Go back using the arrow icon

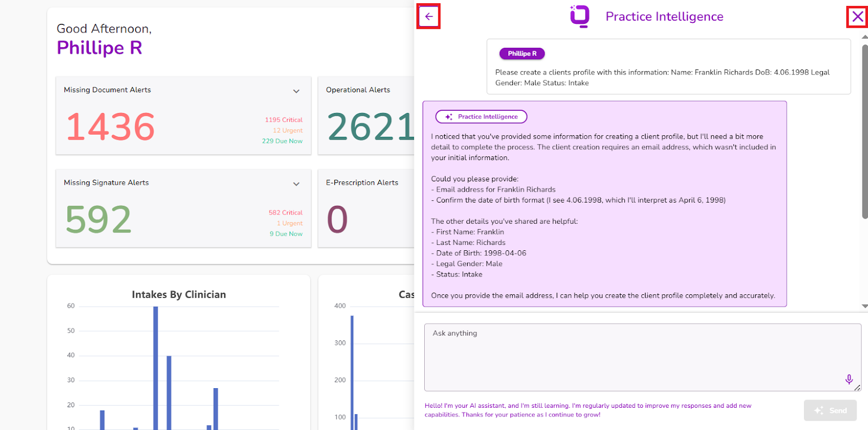(x=429, y=16)
